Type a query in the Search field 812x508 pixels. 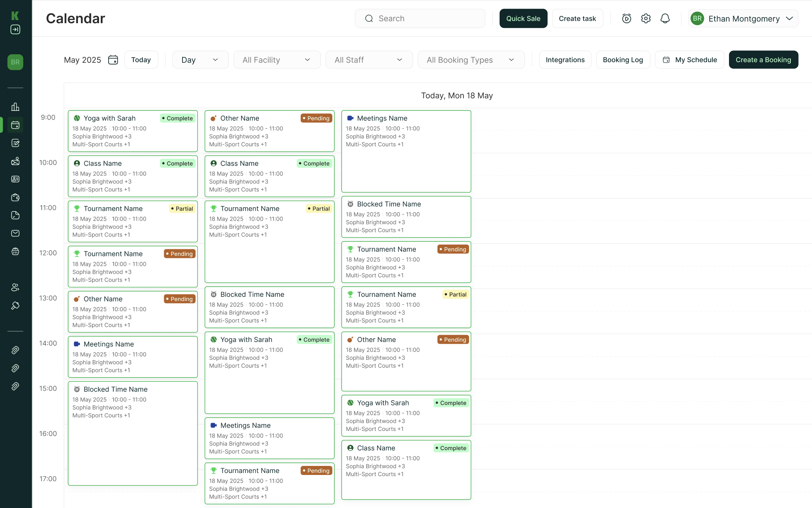pos(419,18)
